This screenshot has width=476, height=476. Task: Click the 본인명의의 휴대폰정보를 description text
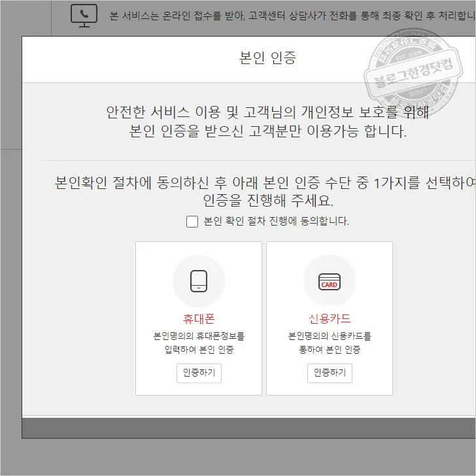tap(199, 336)
